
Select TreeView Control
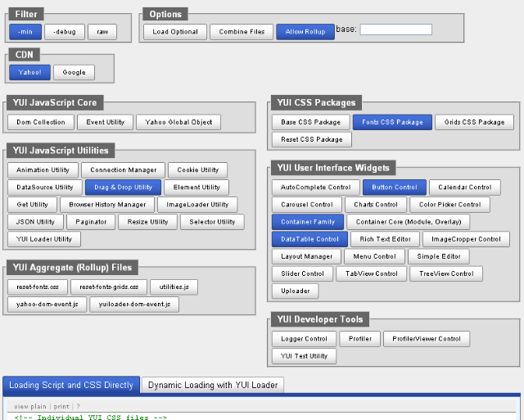(x=446, y=273)
